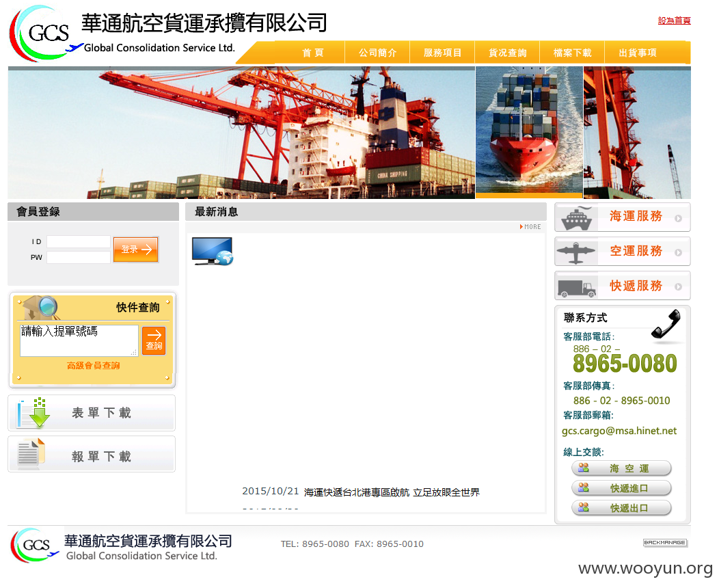This screenshot has height=588, width=719.
Task: Click the monitor globe icon in news panel
Action: pos(213,252)
